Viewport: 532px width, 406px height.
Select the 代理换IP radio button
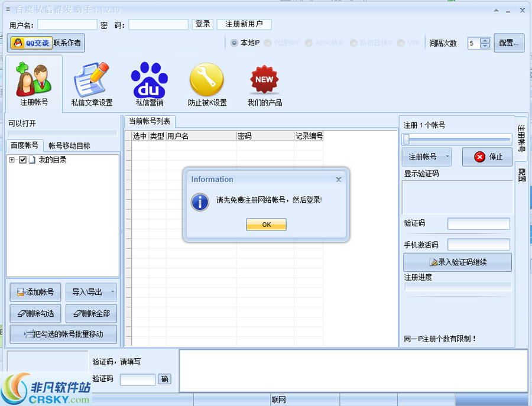pos(268,43)
